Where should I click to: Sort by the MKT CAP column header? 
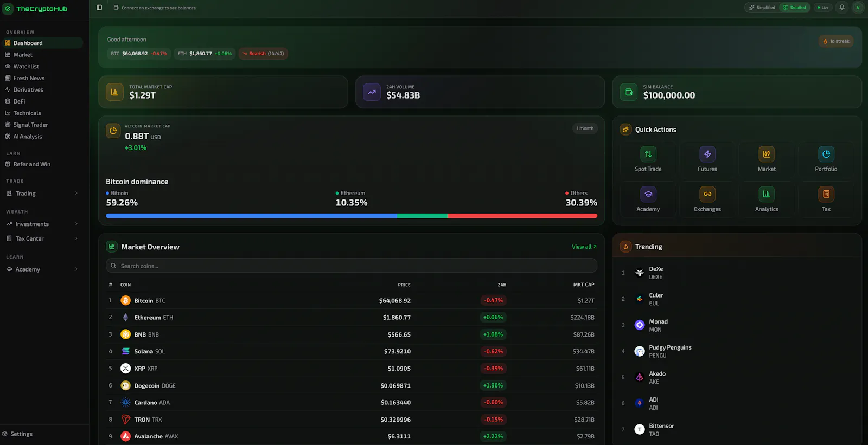tap(584, 285)
